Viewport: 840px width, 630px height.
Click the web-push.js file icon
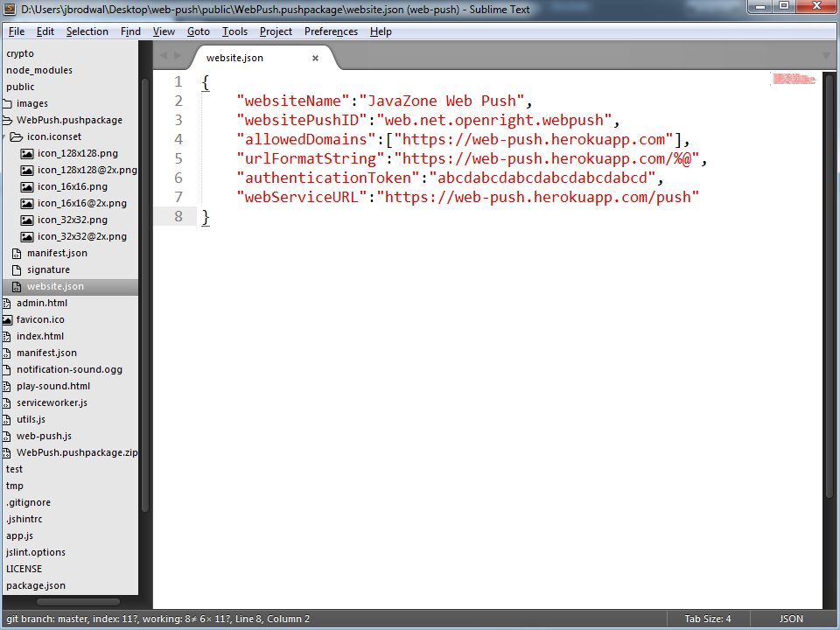click(6, 436)
